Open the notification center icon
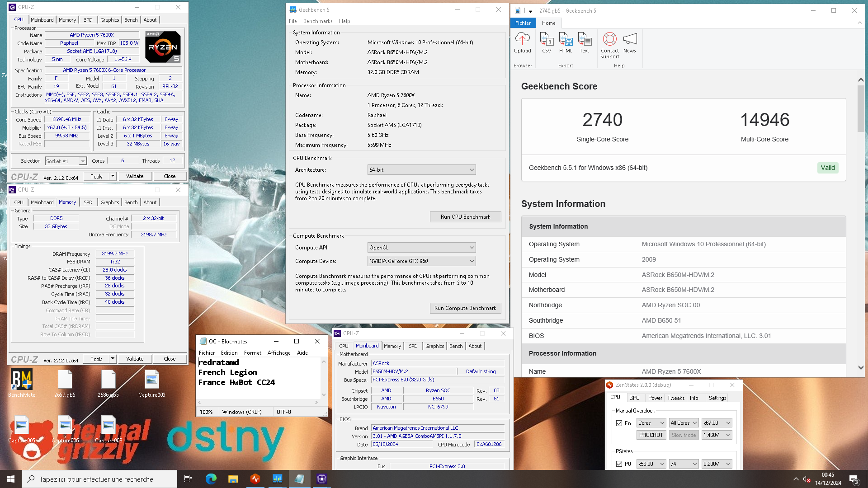 854,479
